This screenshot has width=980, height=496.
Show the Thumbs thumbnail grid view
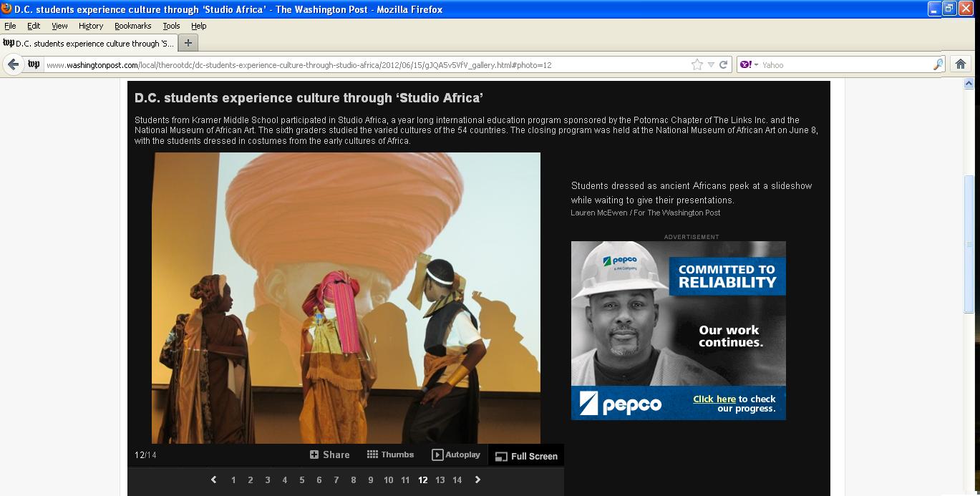point(390,454)
